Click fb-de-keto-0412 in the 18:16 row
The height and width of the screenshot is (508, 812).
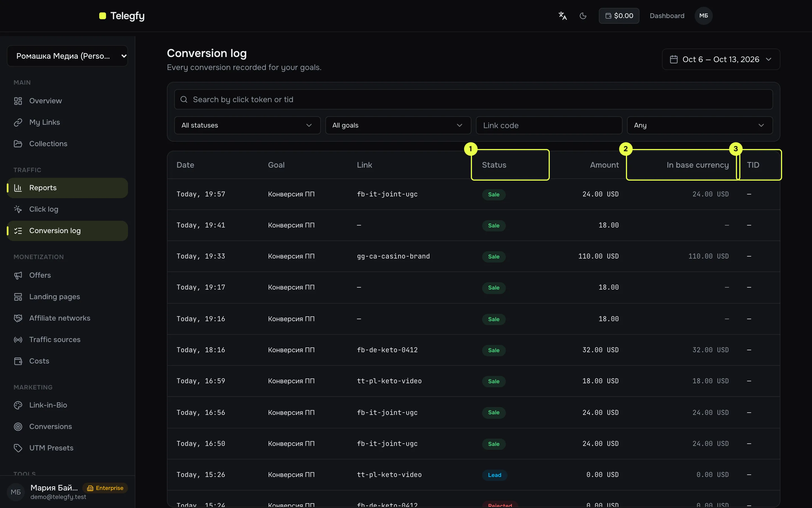(387, 350)
